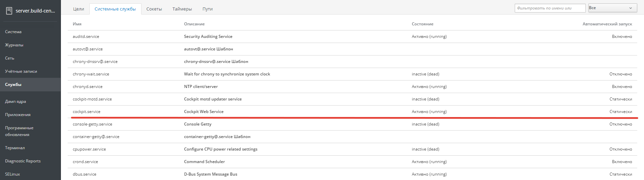Image resolution: width=644 pixels, height=180 pixels.
Task: Open the Система page
Action: (x=13, y=32)
